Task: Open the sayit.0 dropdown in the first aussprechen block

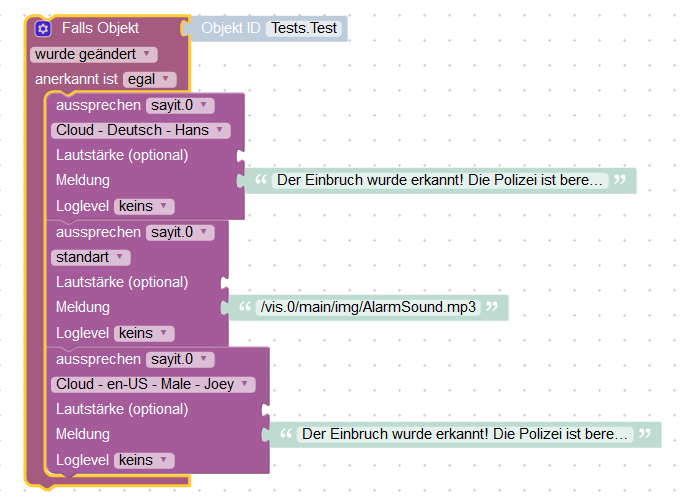Action: point(180,105)
